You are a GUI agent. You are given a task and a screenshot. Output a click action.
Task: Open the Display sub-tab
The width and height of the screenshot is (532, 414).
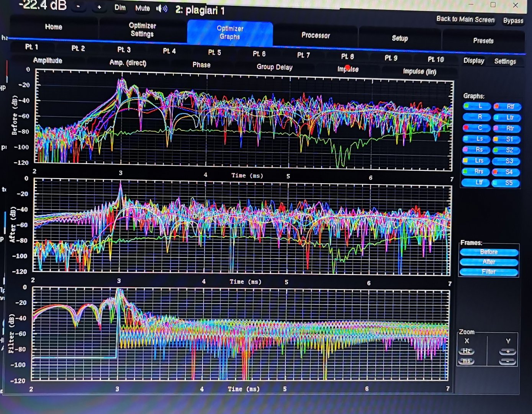click(x=474, y=61)
